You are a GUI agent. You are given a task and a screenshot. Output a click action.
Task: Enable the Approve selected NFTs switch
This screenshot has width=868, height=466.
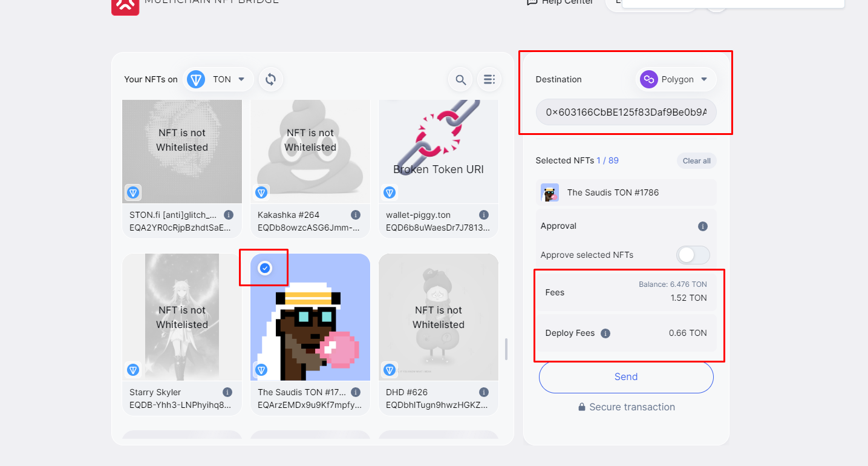(x=693, y=255)
